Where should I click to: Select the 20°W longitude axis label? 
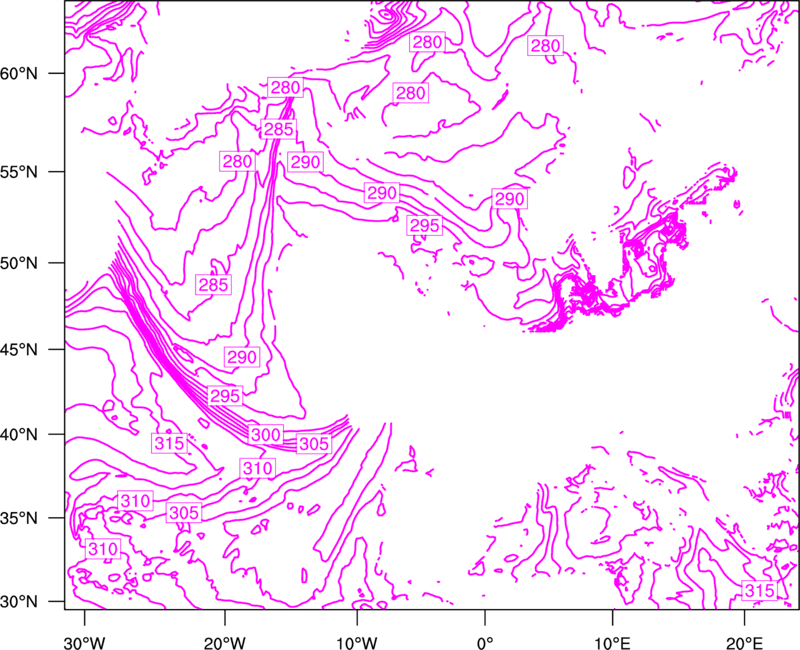coord(225,642)
